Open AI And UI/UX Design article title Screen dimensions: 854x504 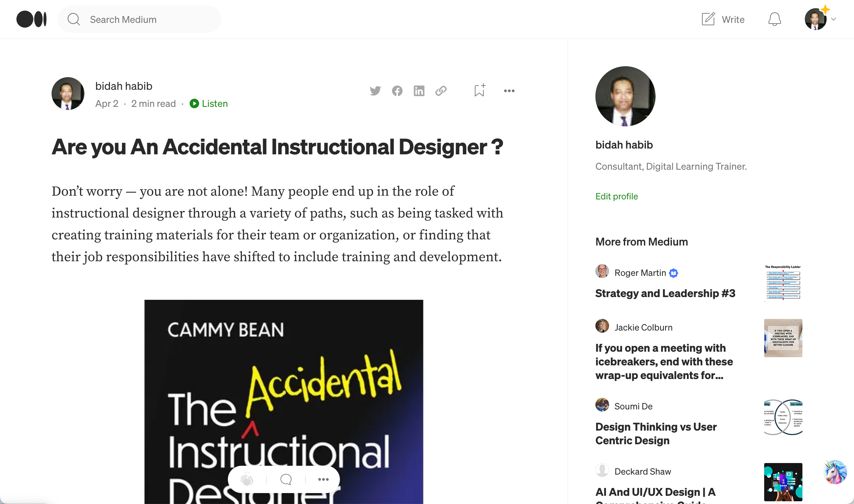point(655,495)
